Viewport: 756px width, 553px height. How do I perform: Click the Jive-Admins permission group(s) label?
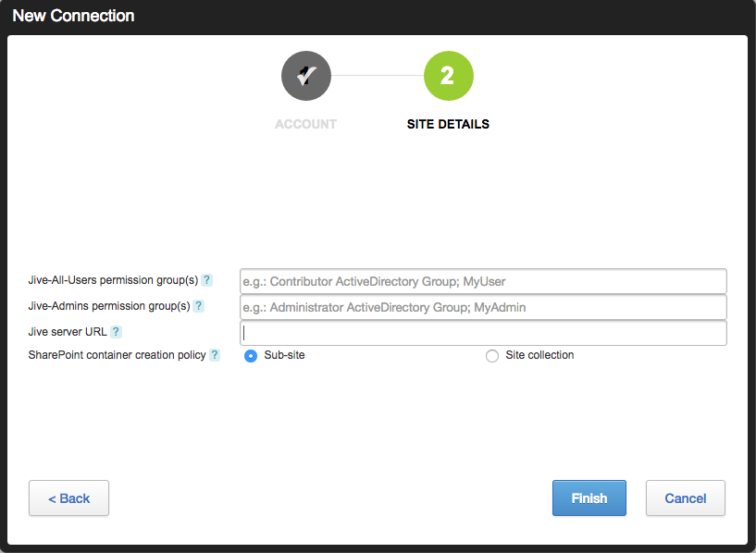pyautogui.click(x=109, y=306)
